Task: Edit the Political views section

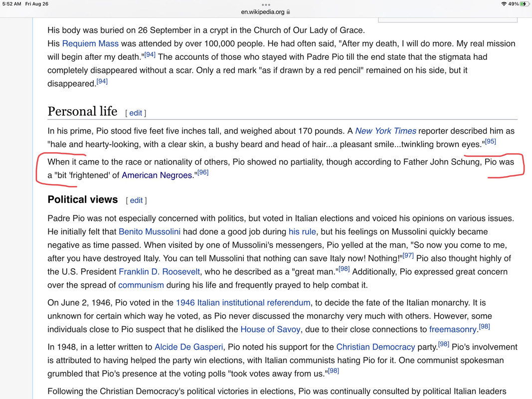Action: click(136, 200)
